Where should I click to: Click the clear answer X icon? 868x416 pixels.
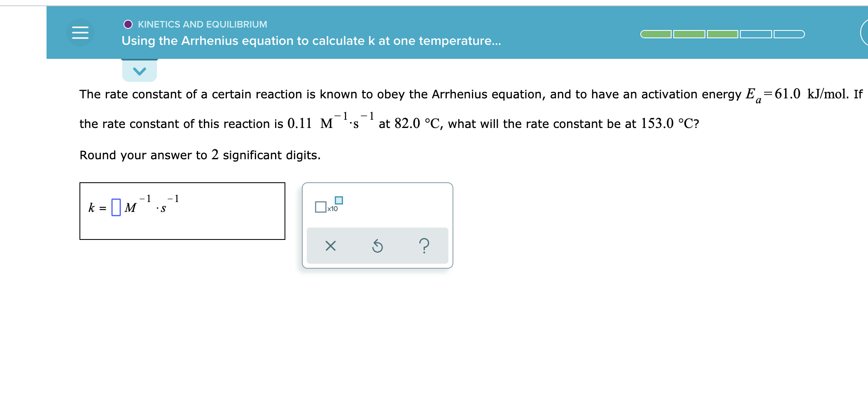pos(331,246)
